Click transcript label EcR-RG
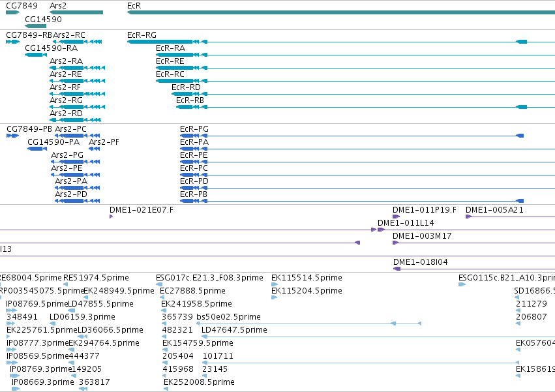The width and height of the screenshot is (555, 392). [x=142, y=35]
